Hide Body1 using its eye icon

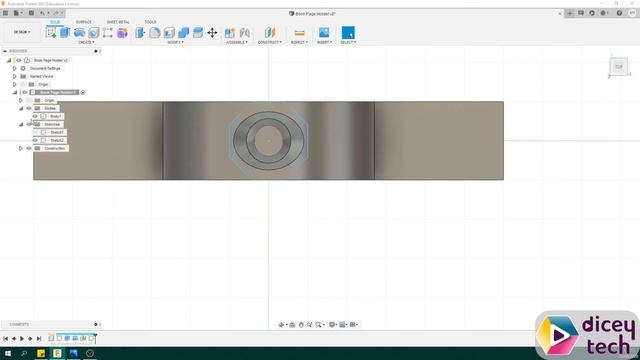[x=35, y=116]
